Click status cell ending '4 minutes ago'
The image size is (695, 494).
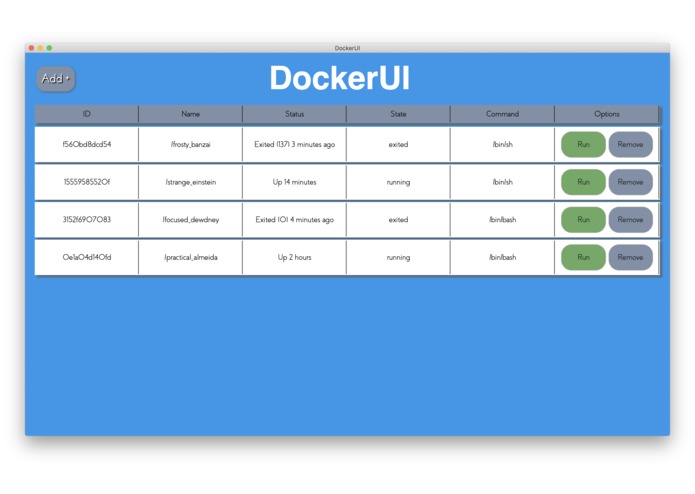point(294,220)
